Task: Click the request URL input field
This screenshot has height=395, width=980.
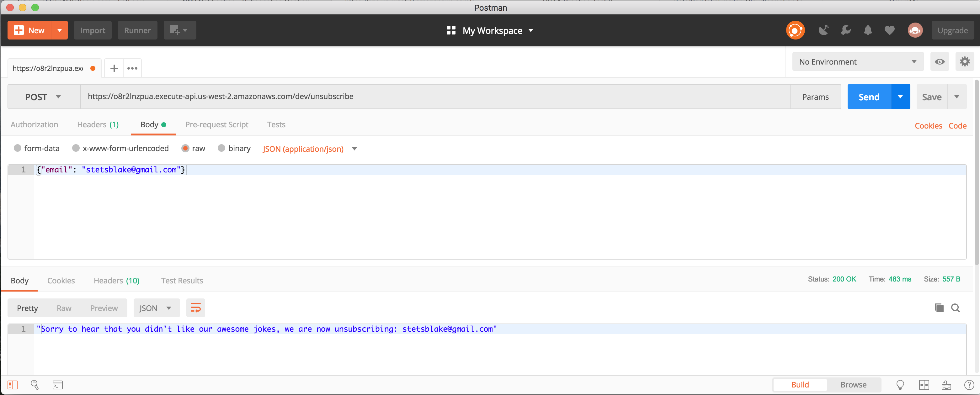Action: tap(434, 97)
